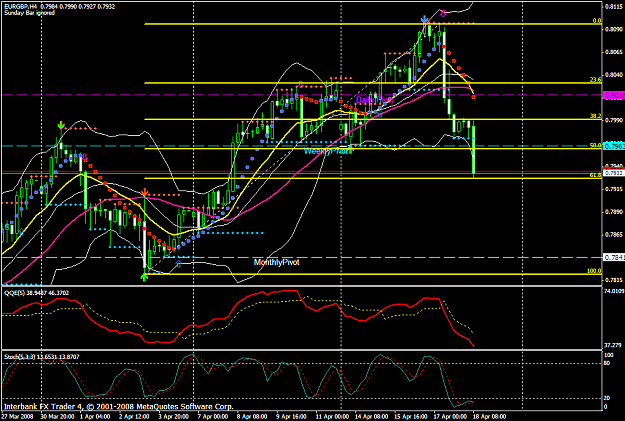Click the 0.0 Fibonacci level label

pyautogui.click(x=597, y=21)
